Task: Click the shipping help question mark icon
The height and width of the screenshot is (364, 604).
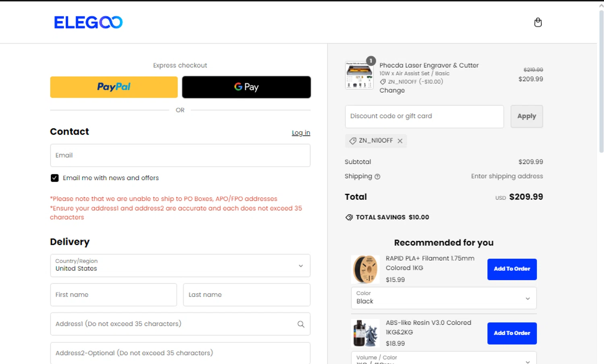Action: click(x=377, y=176)
